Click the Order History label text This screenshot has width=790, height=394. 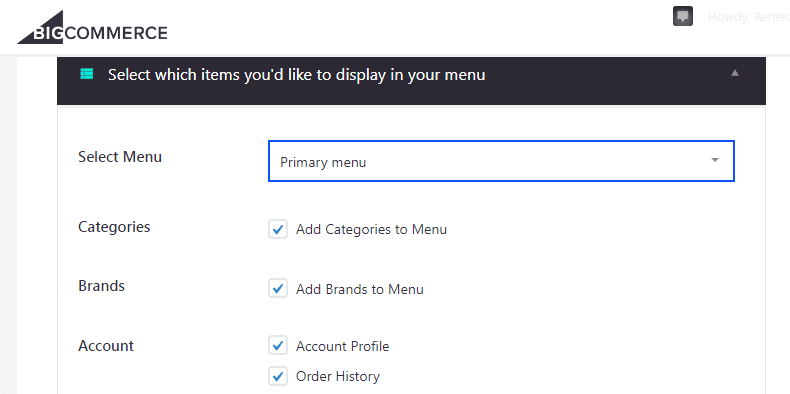(338, 376)
